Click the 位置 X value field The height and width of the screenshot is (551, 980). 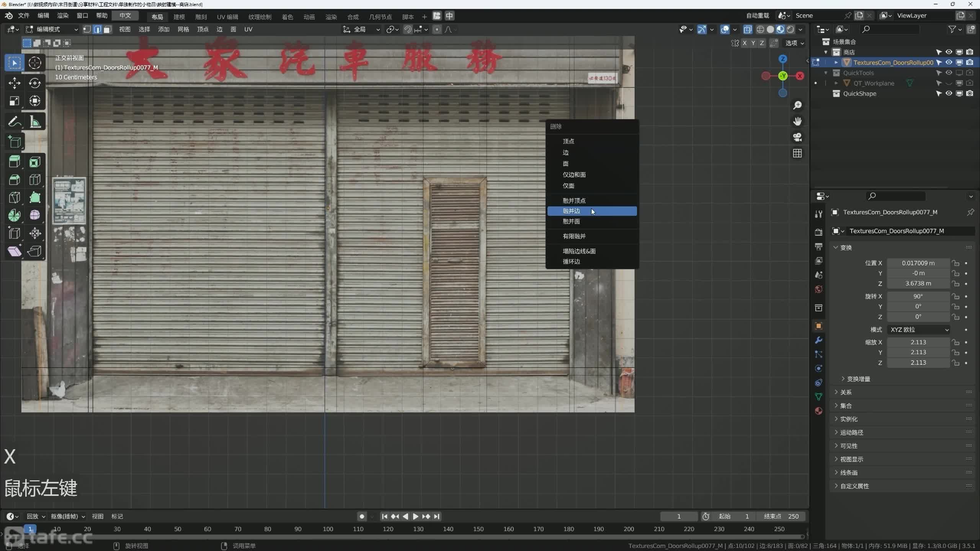(x=918, y=263)
